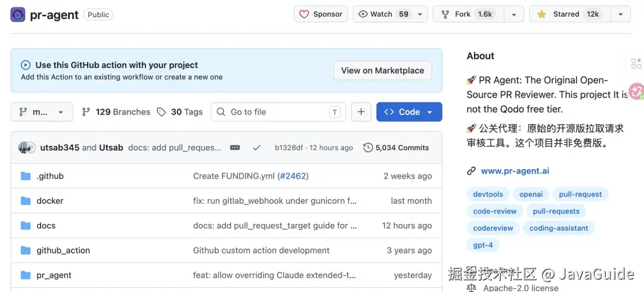This screenshot has height=292, width=644.
Task: Open pull request #2462 link
Action: coord(293,176)
